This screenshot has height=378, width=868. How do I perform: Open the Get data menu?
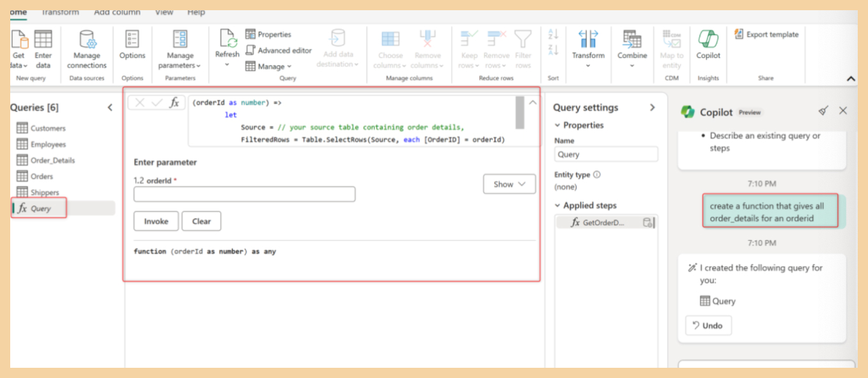(19, 49)
